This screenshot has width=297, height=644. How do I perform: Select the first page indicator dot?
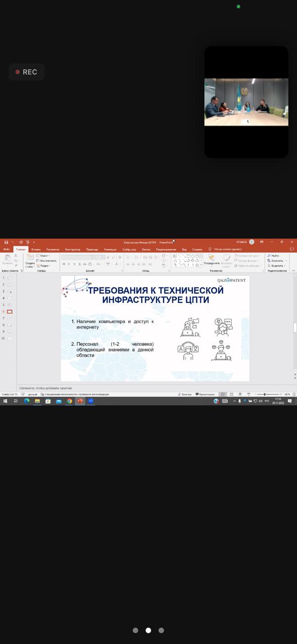pos(135,630)
